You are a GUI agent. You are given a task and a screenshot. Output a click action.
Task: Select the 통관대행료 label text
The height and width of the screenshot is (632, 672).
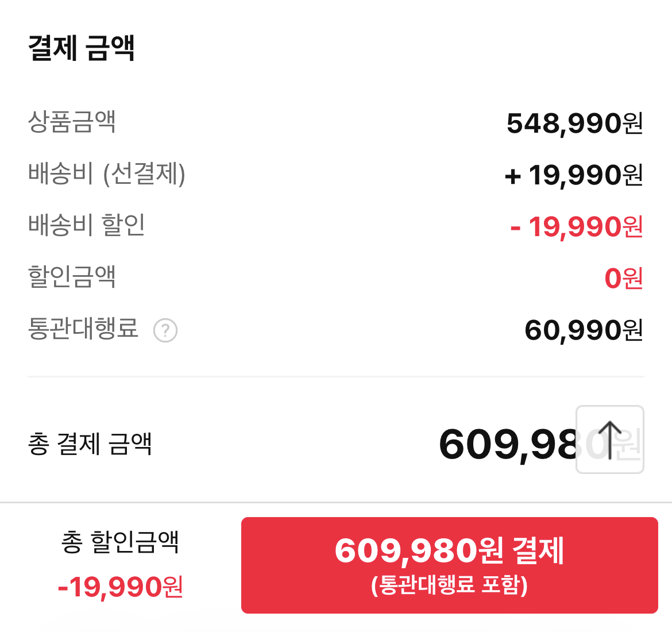[83, 328]
